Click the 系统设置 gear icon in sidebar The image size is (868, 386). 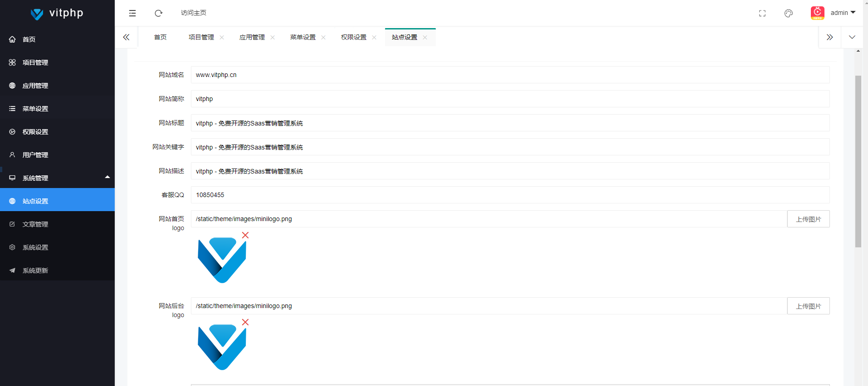click(12, 247)
